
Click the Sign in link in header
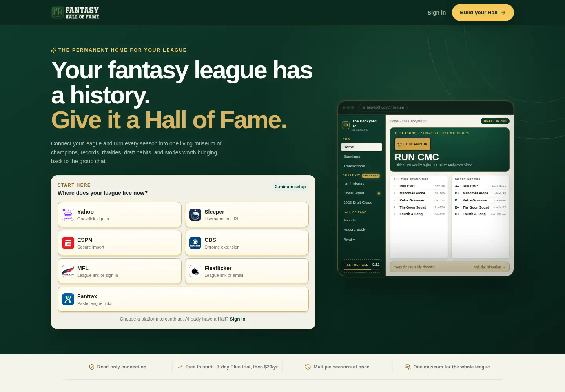coord(437,13)
